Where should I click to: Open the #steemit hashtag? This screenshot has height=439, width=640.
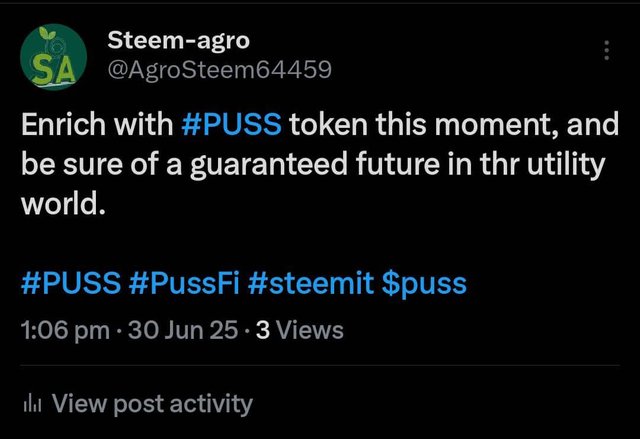pyautogui.click(x=311, y=284)
